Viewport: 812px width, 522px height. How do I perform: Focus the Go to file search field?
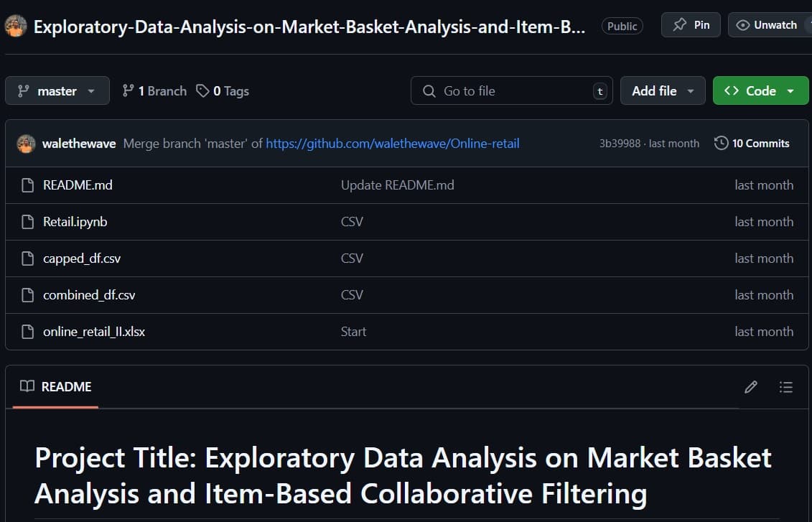coord(512,90)
